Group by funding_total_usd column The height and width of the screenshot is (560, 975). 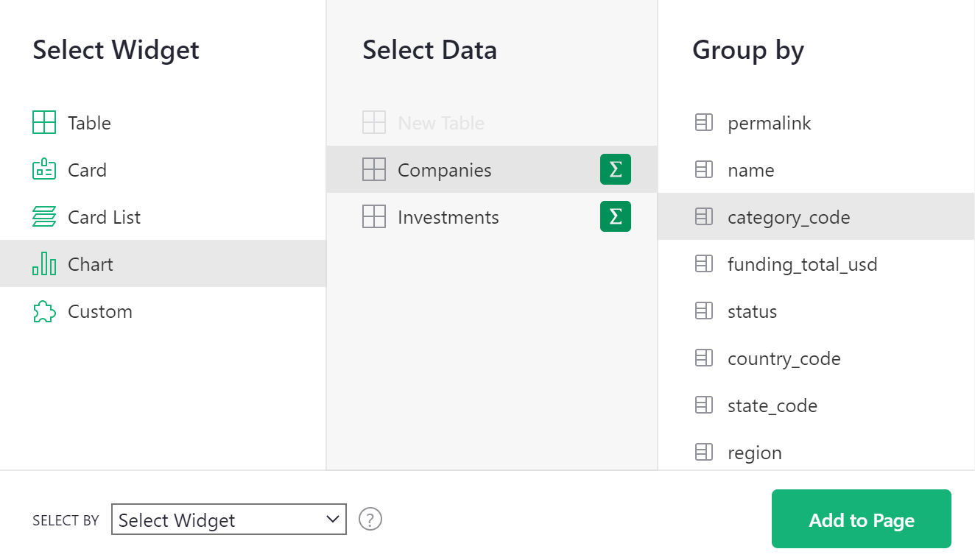802,264
